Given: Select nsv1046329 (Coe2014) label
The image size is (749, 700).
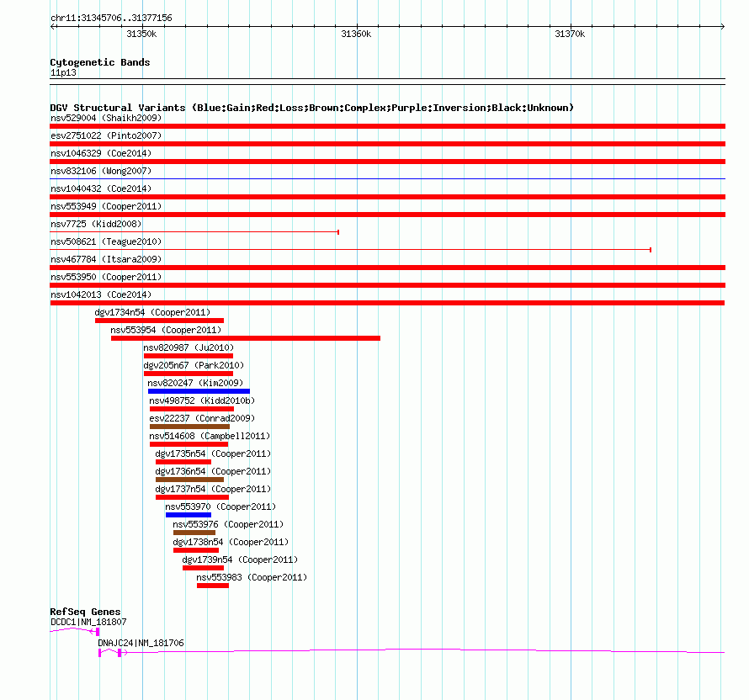Looking at the screenshot, I should point(101,153).
